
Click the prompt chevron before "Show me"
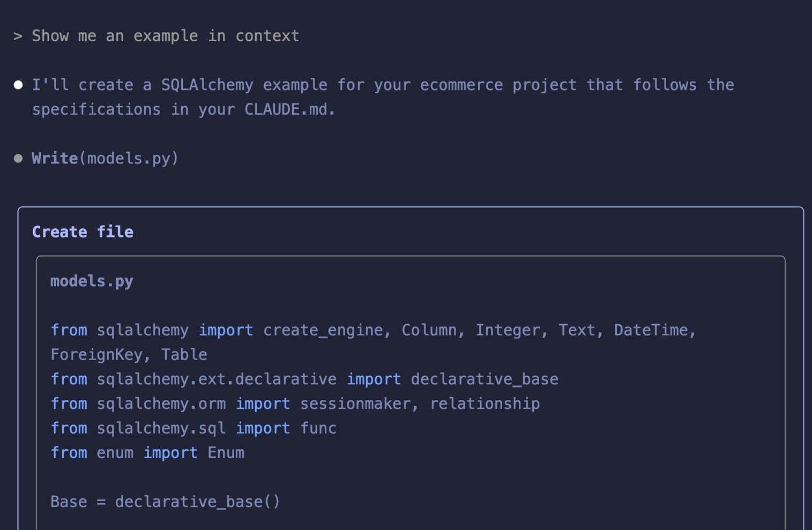(18, 36)
